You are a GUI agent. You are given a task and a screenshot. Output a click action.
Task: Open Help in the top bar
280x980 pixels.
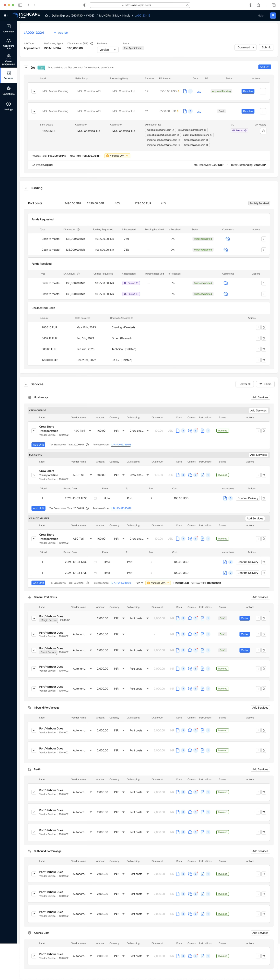[x=261, y=16]
